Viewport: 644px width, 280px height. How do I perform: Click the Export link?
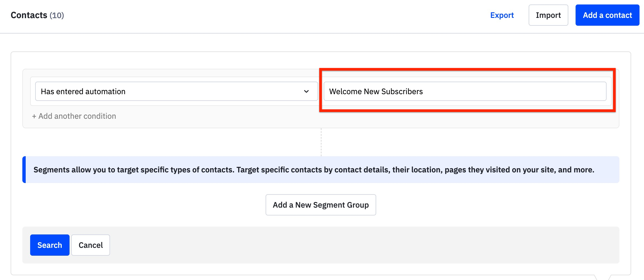point(502,15)
